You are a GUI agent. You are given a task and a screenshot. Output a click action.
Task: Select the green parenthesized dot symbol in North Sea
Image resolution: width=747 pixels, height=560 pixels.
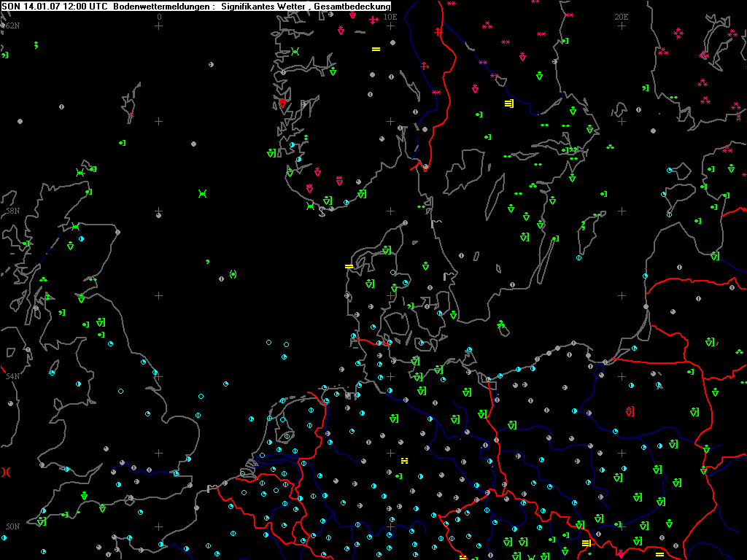point(233,274)
